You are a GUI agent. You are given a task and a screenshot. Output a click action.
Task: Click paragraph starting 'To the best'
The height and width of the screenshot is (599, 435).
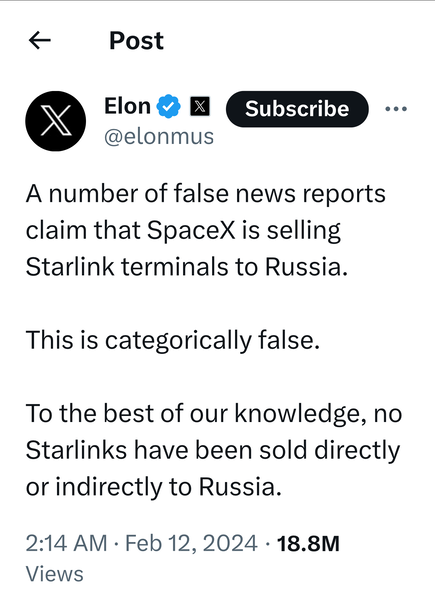tap(214, 450)
